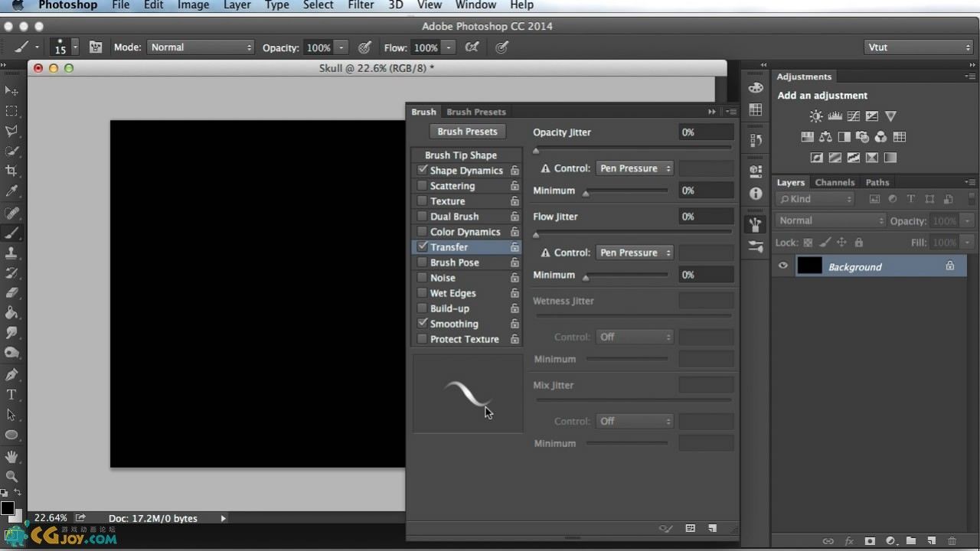Enable the Noise checkbox
Image resolution: width=980 pixels, height=551 pixels.
point(422,277)
